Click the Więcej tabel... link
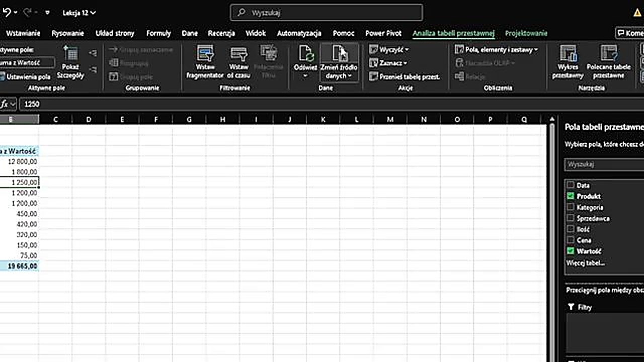Viewport: 644px width, 362px height. (585, 263)
